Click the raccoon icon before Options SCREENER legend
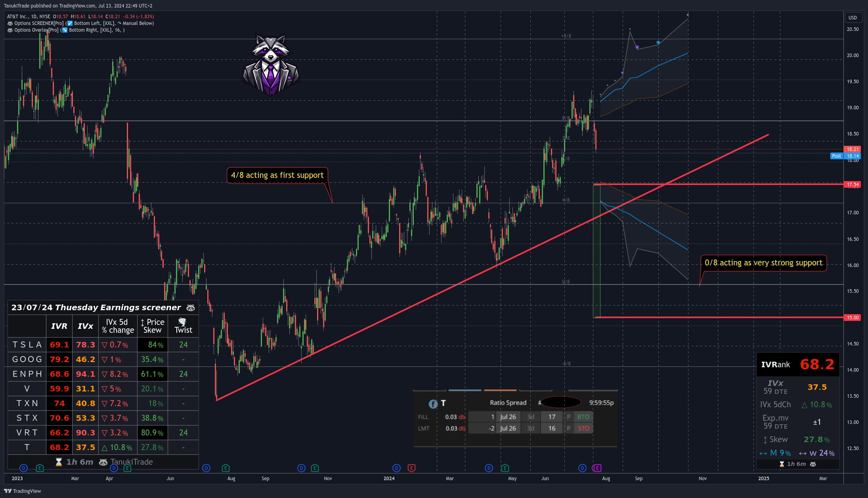This screenshot has height=498, width=868. (x=10, y=23)
